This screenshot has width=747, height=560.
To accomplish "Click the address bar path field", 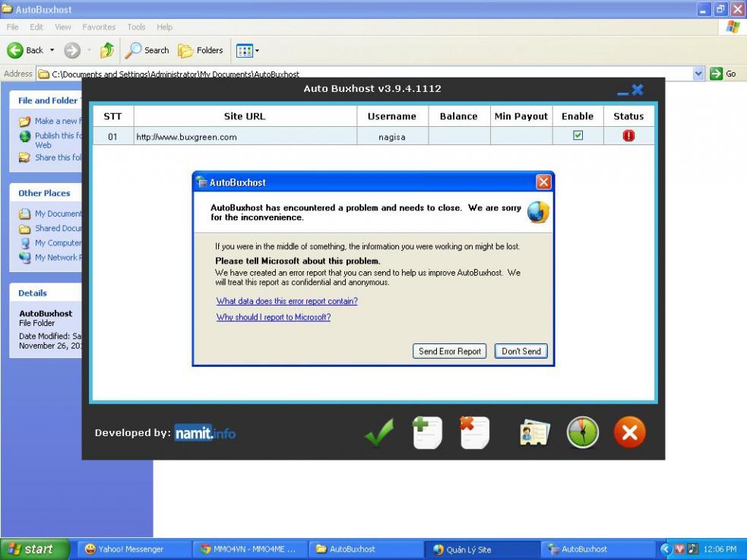I will pos(365,74).
